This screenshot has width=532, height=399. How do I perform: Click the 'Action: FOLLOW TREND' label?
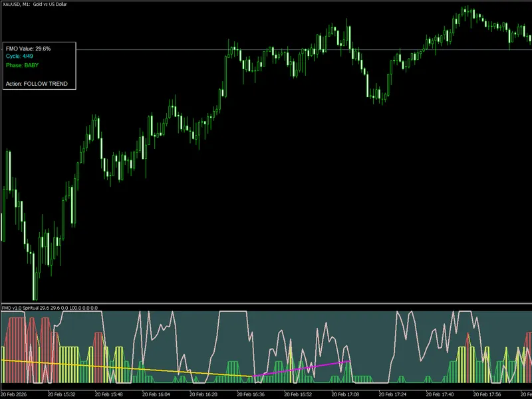point(37,84)
